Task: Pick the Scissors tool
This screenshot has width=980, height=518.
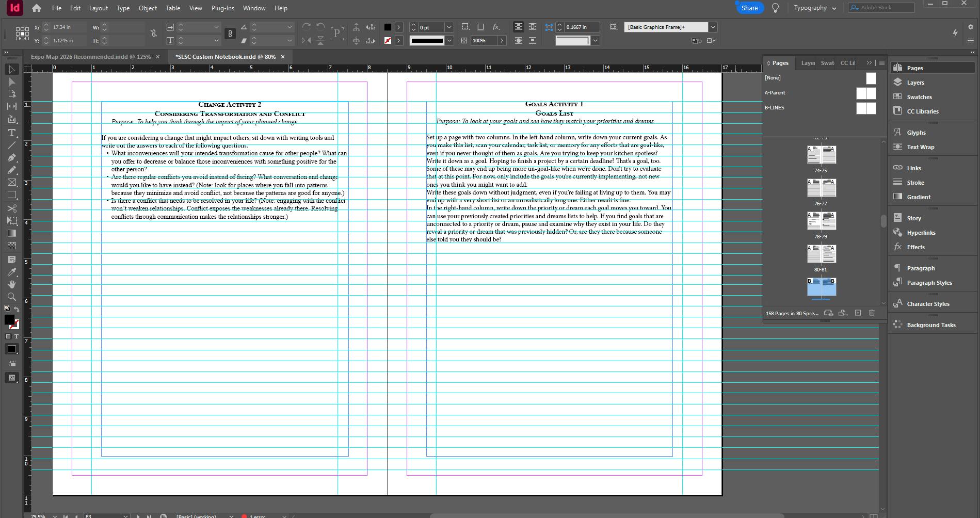Action: [x=11, y=208]
